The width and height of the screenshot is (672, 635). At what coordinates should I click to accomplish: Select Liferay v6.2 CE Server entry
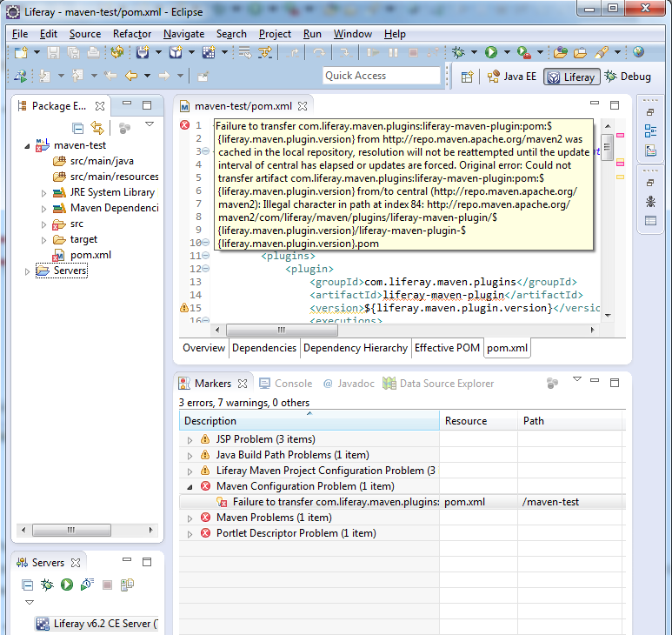pyautogui.click(x=96, y=624)
